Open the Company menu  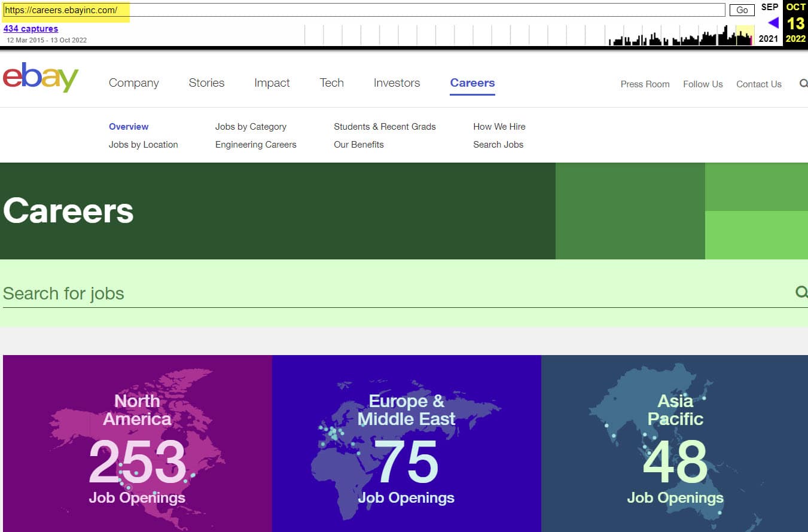click(x=134, y=83)
